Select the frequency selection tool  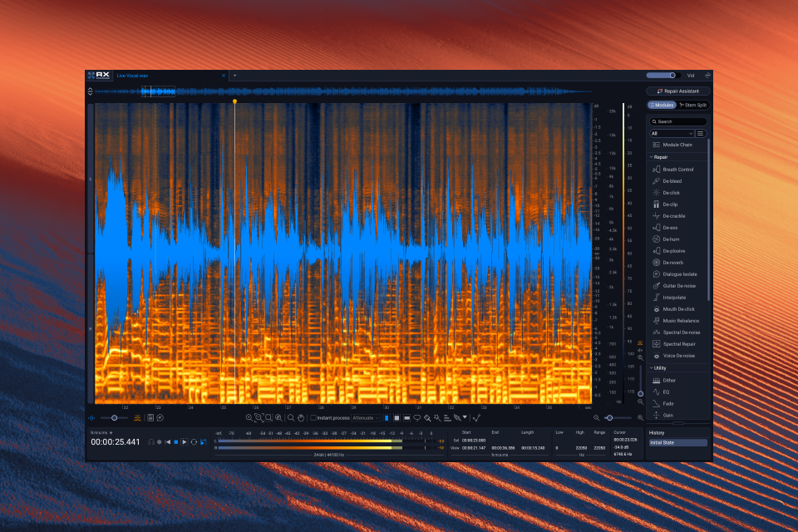tap(406, 418)
